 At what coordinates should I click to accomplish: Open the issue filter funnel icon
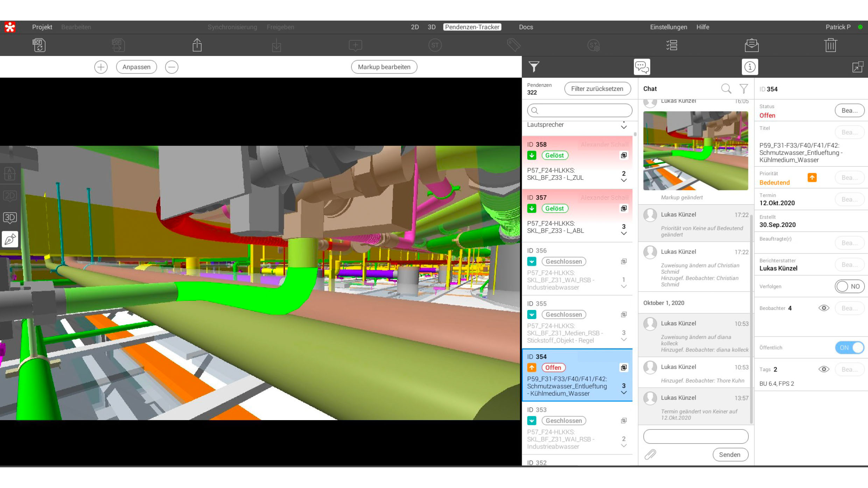tap(534, 66)
